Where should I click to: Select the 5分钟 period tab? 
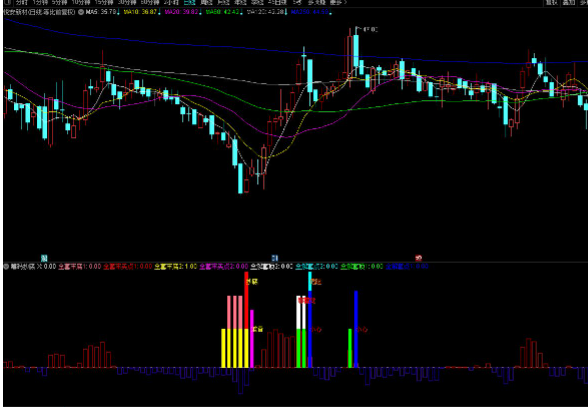[x=59, y=3]
